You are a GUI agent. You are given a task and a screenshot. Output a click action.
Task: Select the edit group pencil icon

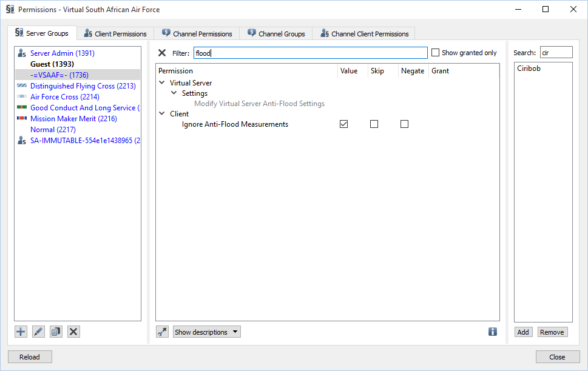(38, 331)
